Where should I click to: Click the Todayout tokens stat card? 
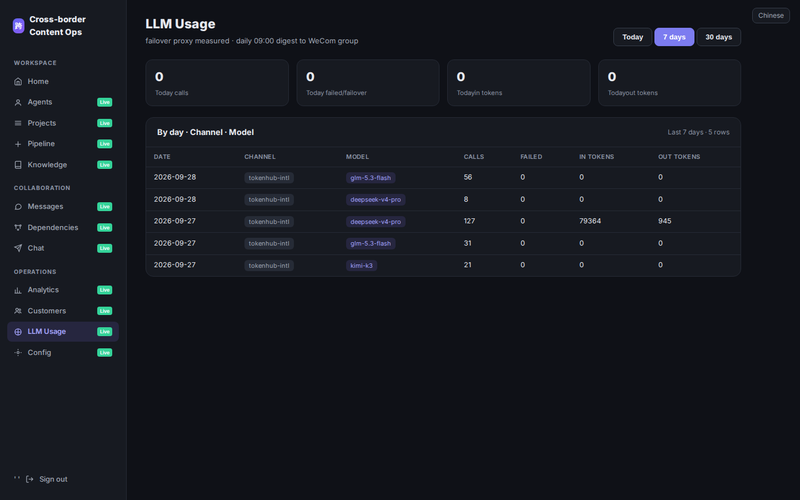pyautogui.click(x=669, y=83)
